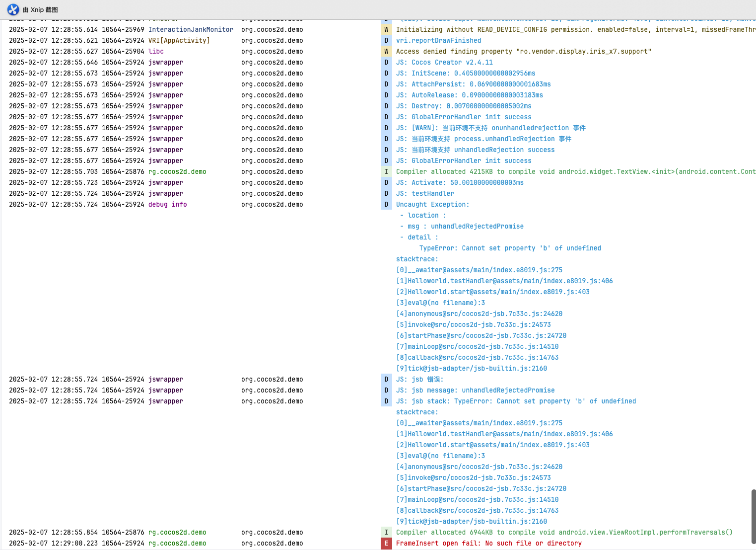Click the D badge beside JS: AttachPersist message
Viewport: 756px width, 550px height.
(386, 84)
